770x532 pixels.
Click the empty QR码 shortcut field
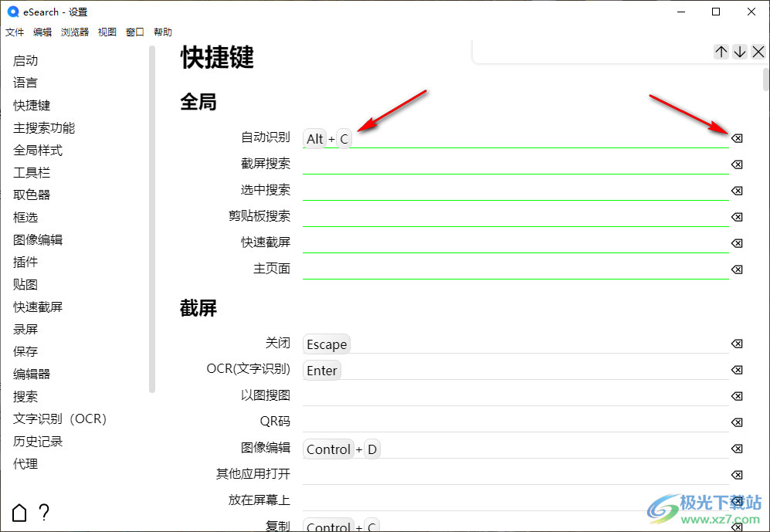516,422
